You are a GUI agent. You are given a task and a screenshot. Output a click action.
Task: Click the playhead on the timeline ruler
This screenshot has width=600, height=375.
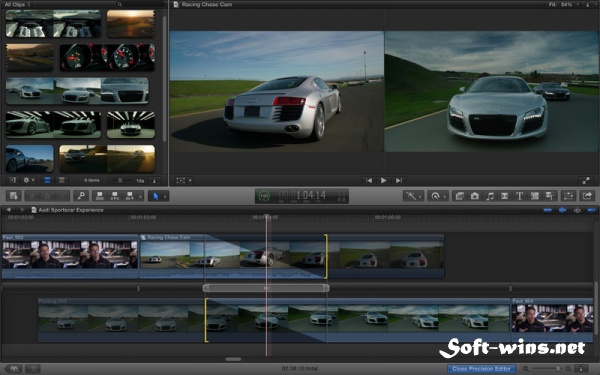click(267, 217)
